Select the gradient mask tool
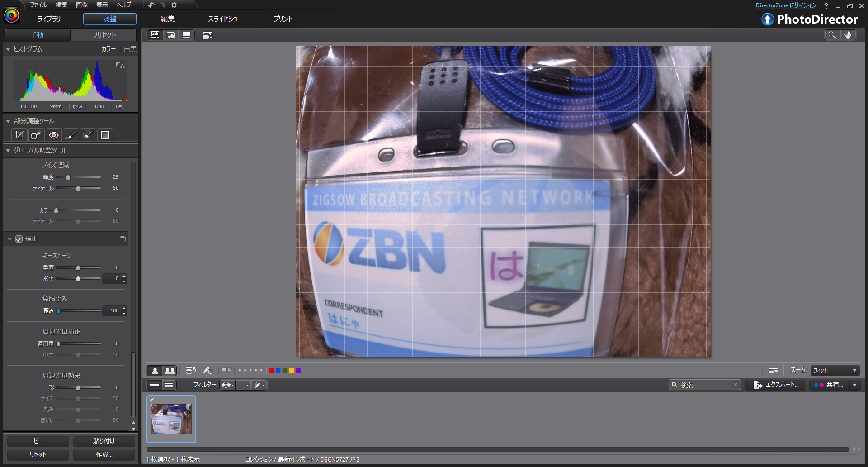Image resolution: width=868 pixels, height=467 pixels. pyautogui.click(x=105, y=135)
